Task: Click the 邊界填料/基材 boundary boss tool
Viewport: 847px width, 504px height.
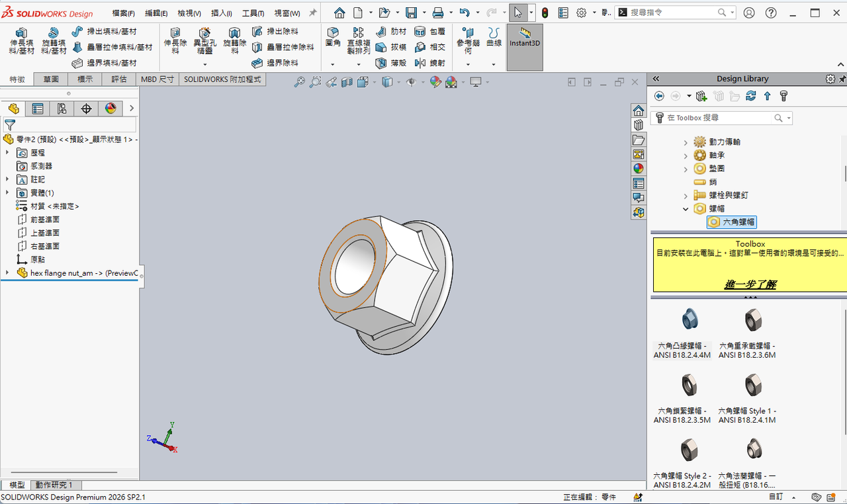Action: pos(103,63)
